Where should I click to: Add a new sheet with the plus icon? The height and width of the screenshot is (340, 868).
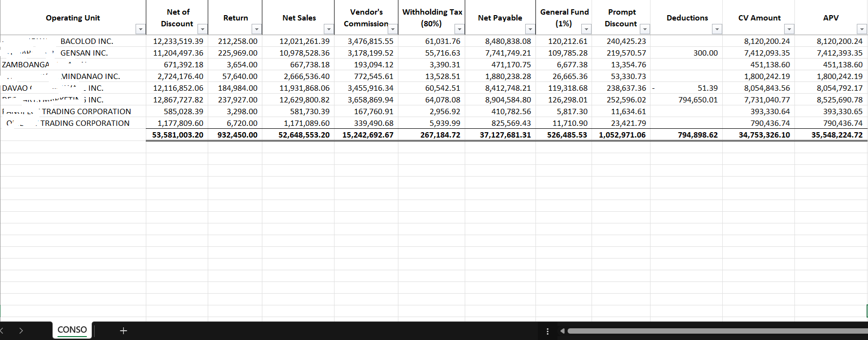pyautogui.click(x=123, y=331)
